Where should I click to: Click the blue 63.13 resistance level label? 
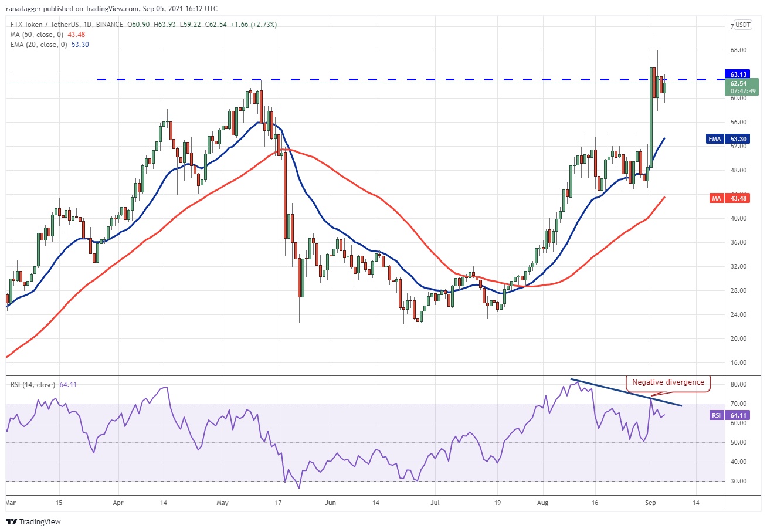tap(737, 74)
